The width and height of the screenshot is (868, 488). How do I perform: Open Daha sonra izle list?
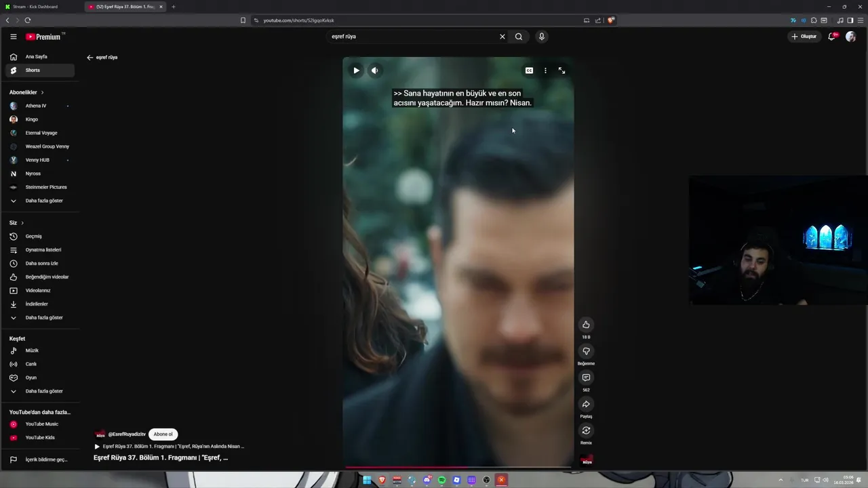(41, 264)
